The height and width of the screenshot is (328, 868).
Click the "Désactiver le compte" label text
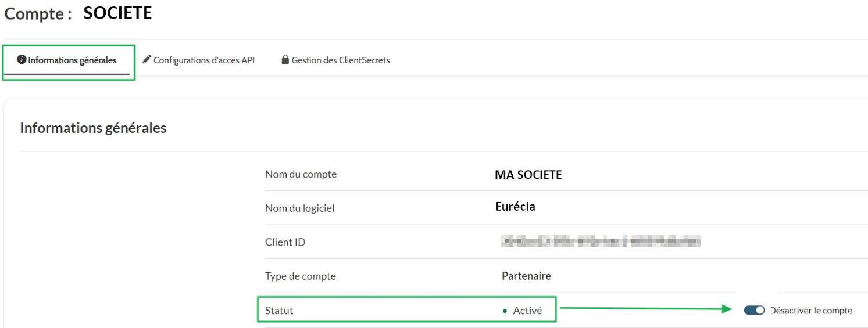click(x=812, y=311)
